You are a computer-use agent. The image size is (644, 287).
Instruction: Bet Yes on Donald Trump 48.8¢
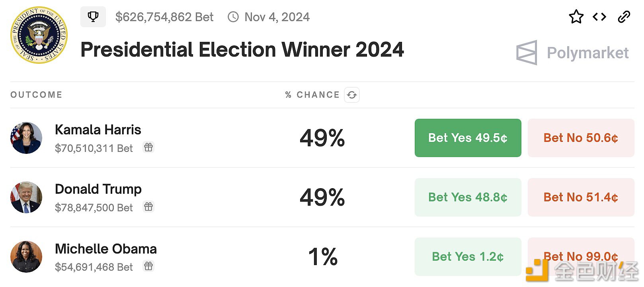coord(468,197)
